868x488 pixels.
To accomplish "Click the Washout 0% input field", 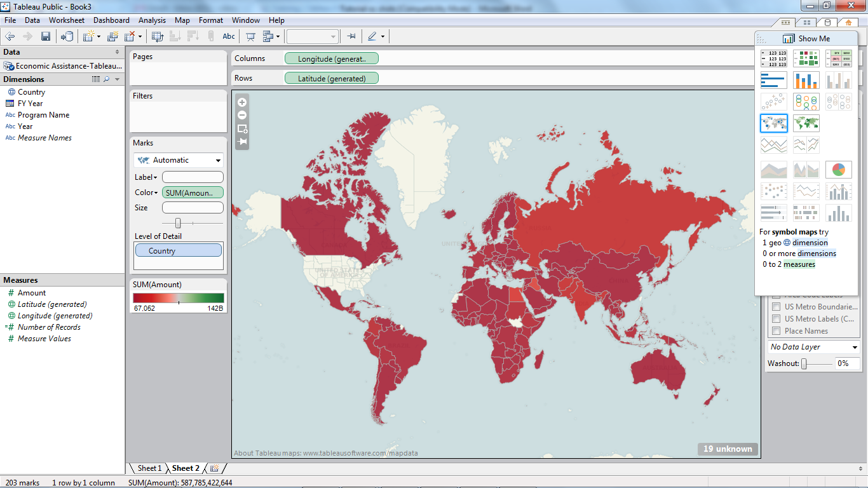I will (x=847, y=363).
